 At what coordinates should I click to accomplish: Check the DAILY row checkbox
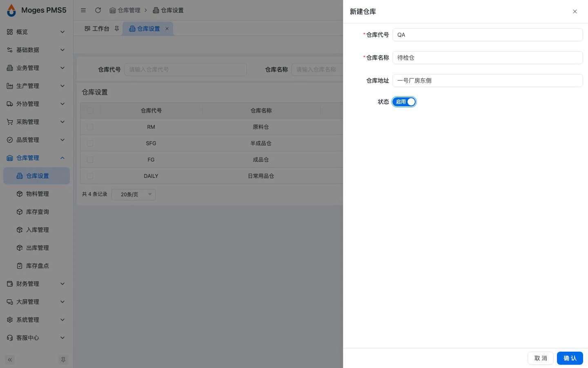(x=90, y=176)
